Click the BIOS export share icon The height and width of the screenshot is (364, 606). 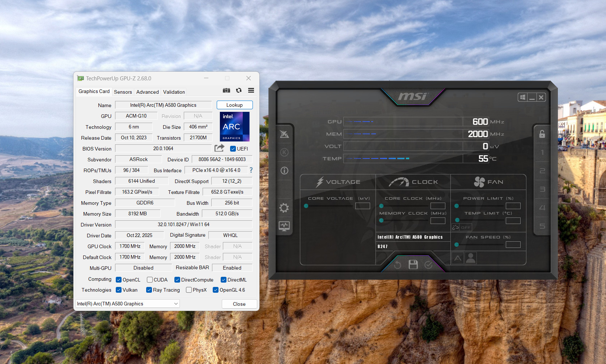tap(219, 148)
